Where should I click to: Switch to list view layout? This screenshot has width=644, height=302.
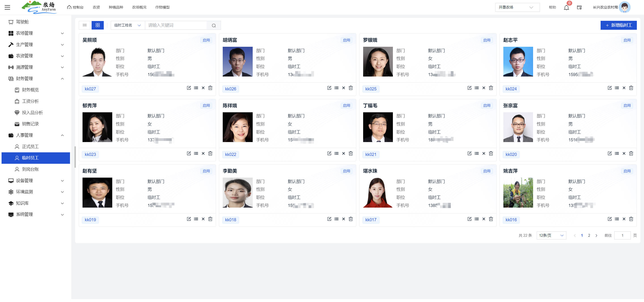click(x=85, y=25)
